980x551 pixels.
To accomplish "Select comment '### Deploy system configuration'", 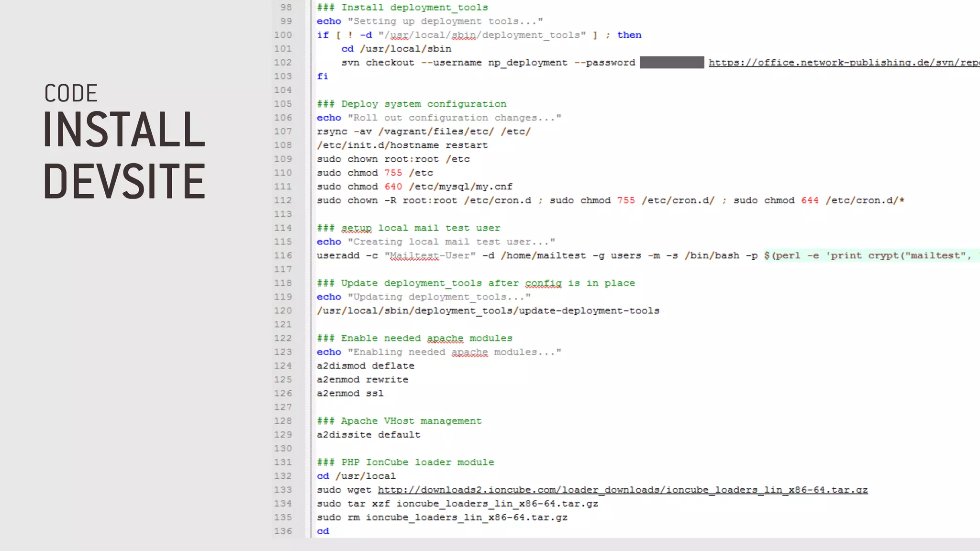I will (x=412, y=104).
